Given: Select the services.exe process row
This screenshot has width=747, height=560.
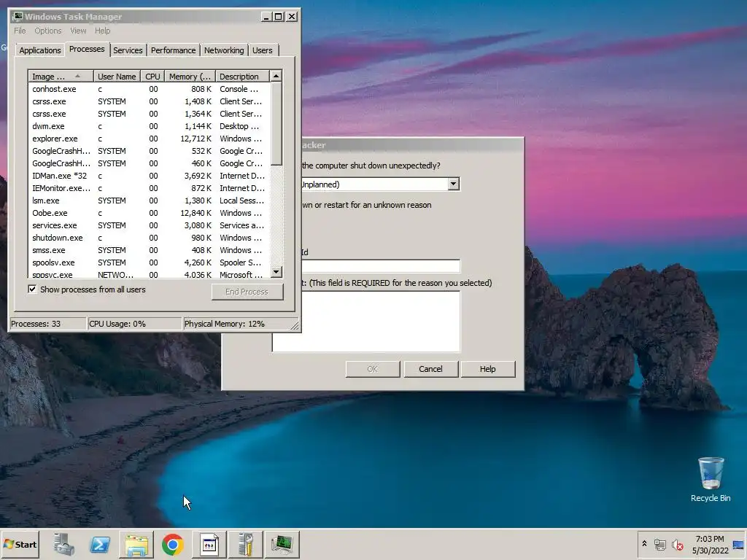Looking at the screenshot, I should point(149,225).
